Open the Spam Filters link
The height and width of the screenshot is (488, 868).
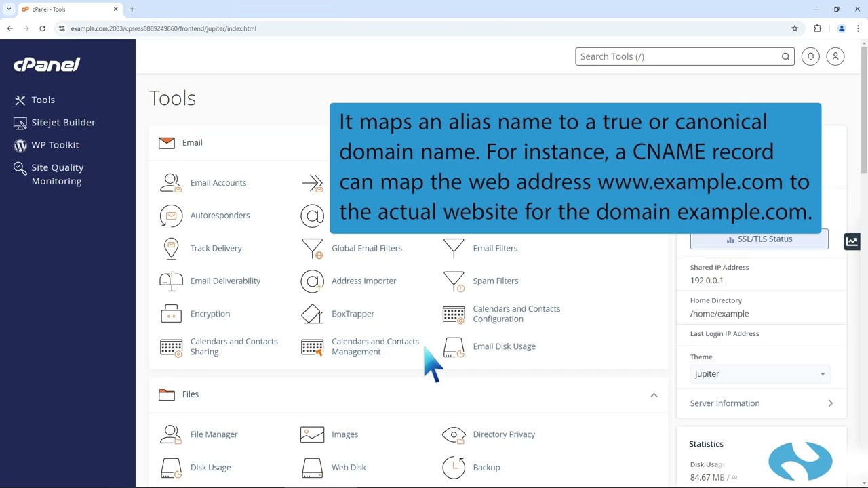point(496,281)
